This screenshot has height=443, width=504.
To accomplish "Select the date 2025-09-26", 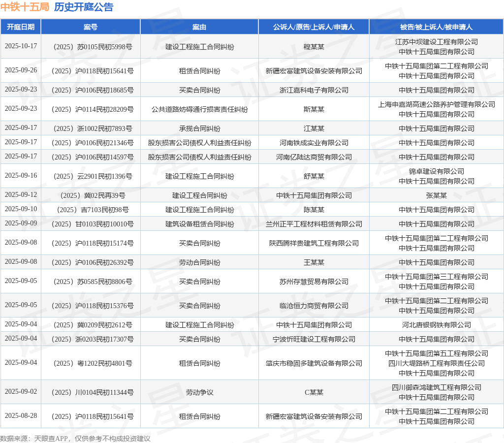I will pos(21,70).
